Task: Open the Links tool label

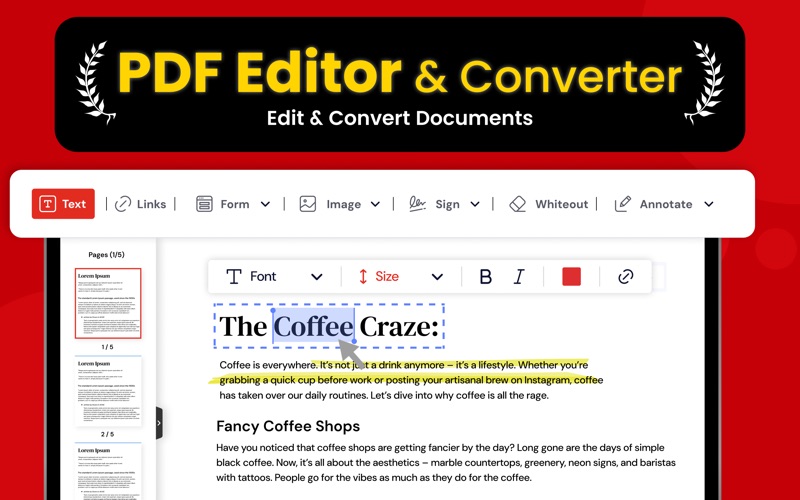Action: click(x=152, y=204)
